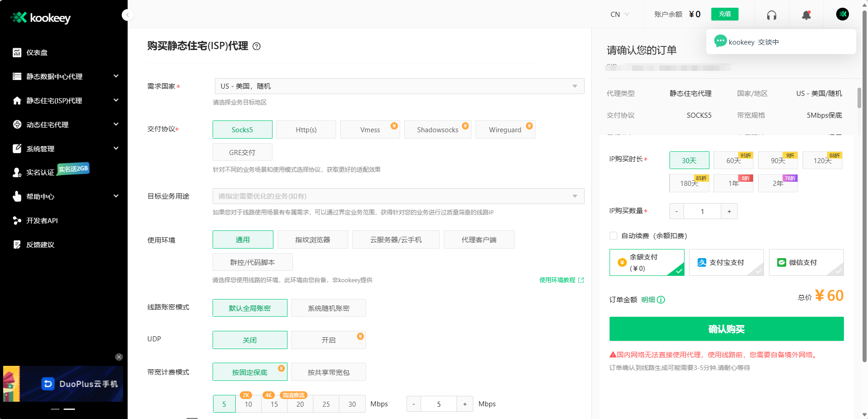
Task: Click the premium coin badge on Vmess
Action: [394, 126]
